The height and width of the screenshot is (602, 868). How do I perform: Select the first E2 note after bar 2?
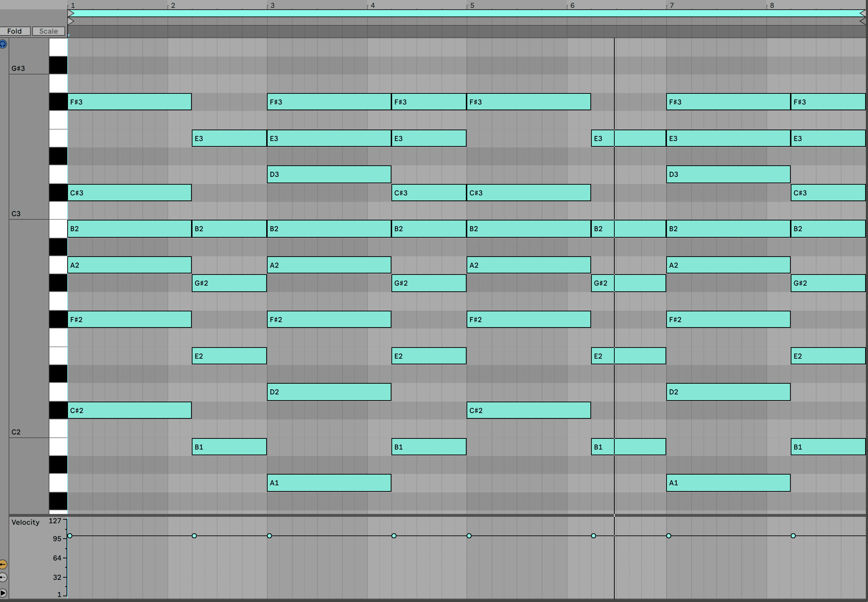(229, 356)
